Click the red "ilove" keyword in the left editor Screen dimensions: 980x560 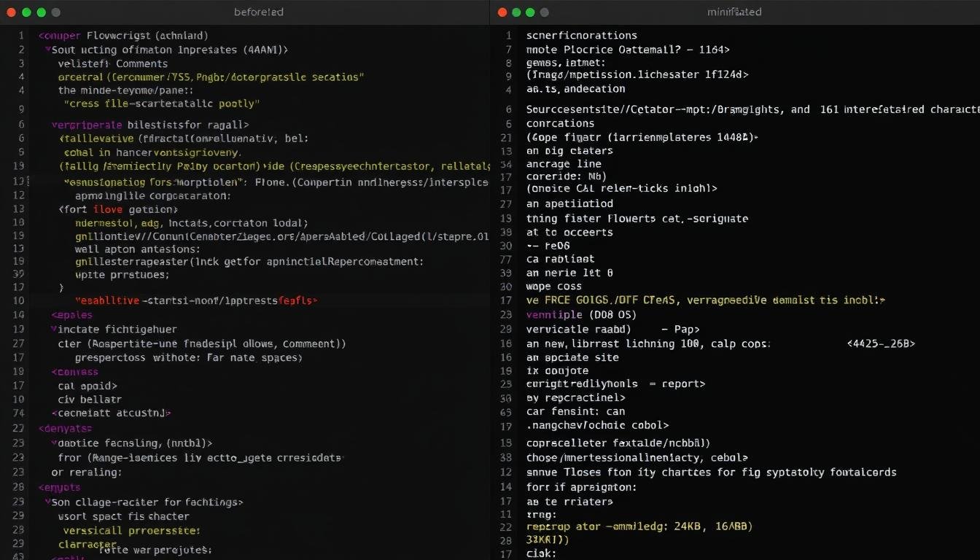(107, 210)
